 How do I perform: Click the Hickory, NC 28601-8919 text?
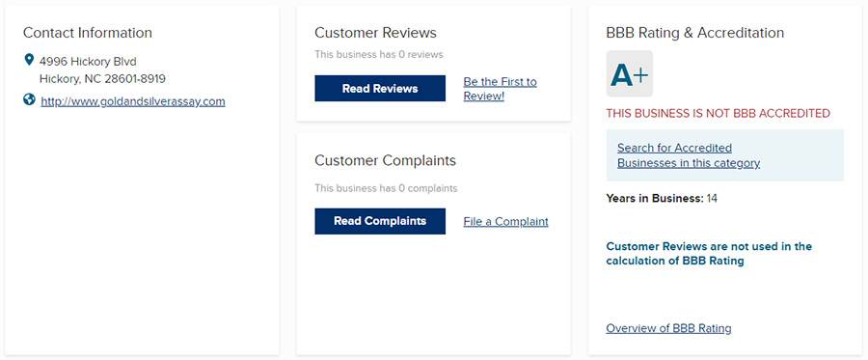[102, 79]
